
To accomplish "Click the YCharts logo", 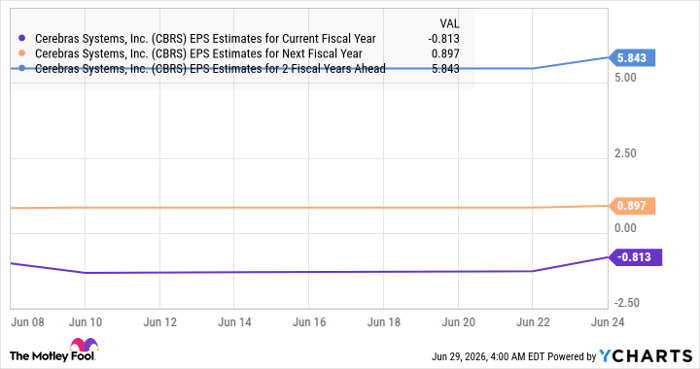I will click(x=646, y=356).
